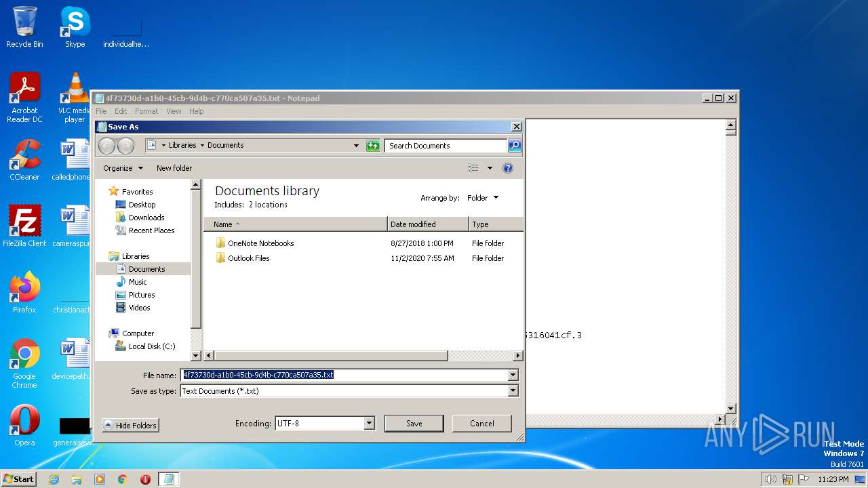The width and height of the screenshot is (868, 488).
Task: Open Notepad View menu
Action: 174,111
